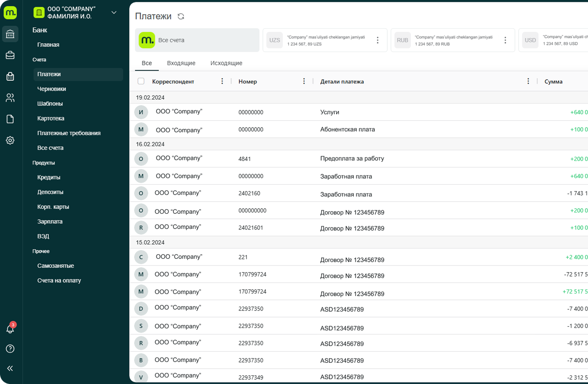The image size is (588, 384).
Task: Refresh the Платежи list
Action: (181, 16)
